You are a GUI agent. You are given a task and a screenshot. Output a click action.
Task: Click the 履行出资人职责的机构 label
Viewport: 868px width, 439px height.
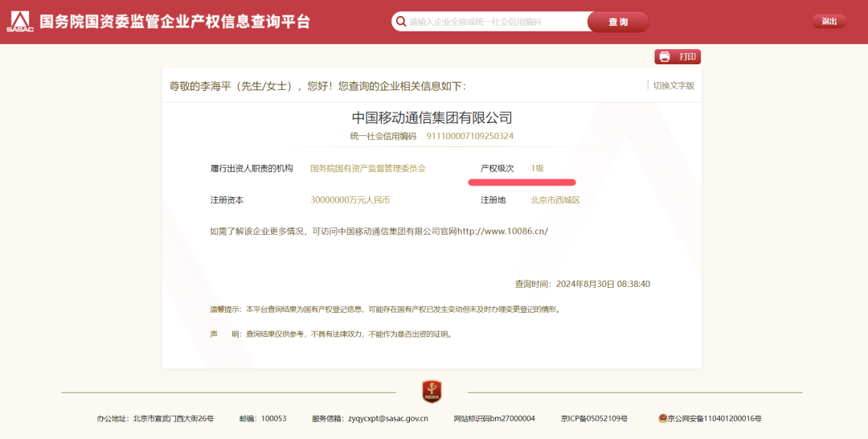click(252, 168)
